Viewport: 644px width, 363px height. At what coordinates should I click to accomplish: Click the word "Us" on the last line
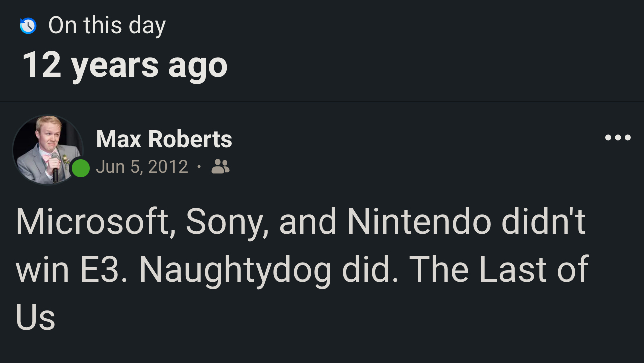pyautogui.click(x=35, y=317)
